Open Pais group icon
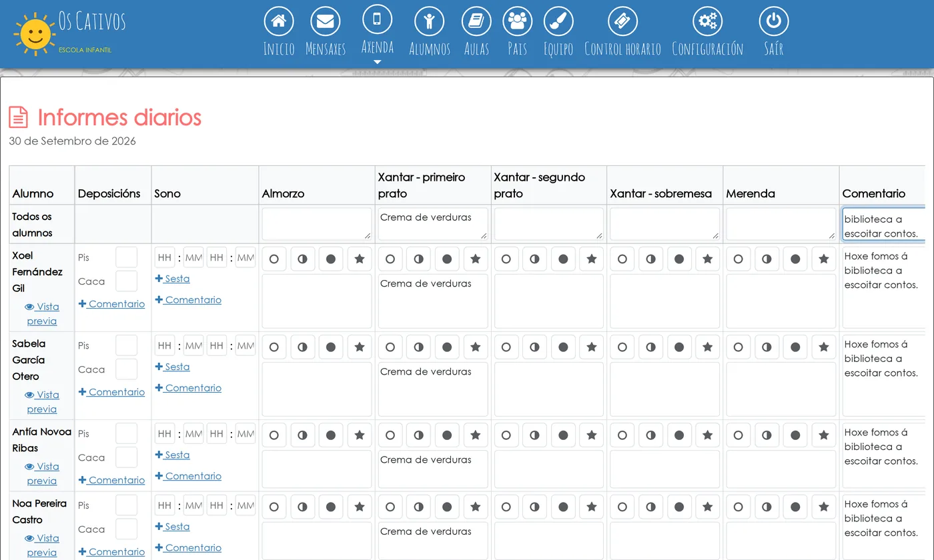This screenshot has width=934, height=560. [x=518, y=21]
